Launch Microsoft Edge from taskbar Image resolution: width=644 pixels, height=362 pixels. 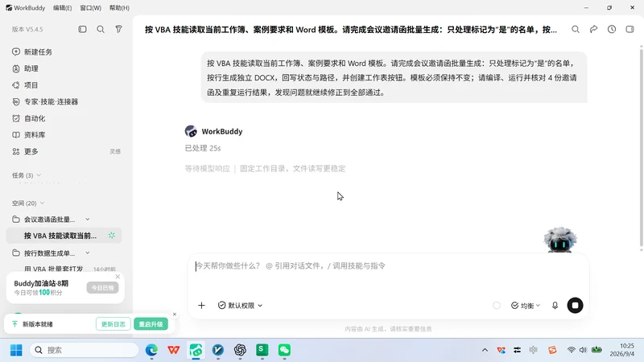[x=151, y=350]
